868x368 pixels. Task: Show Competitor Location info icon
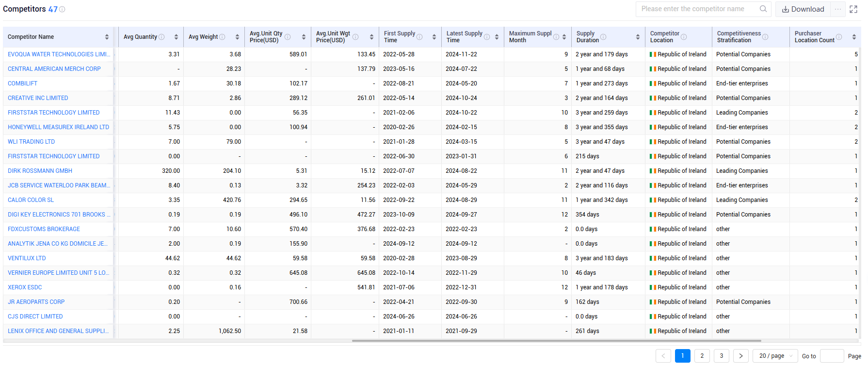(x=684, y=37)
